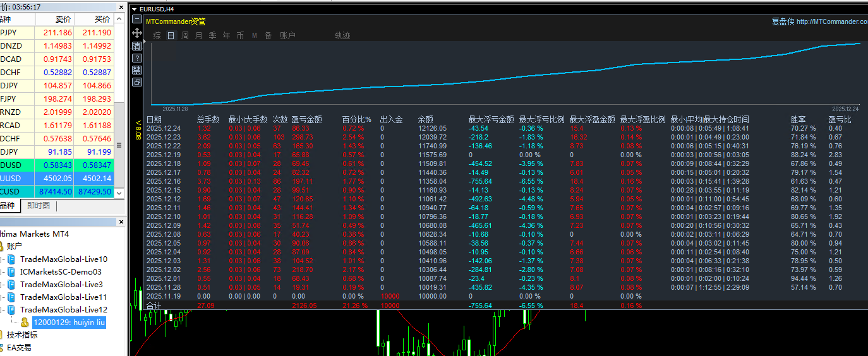Viewport: 868px width, 356px height.
Task: Open the 账户 tab in MTCommander
Action: [287, 35]
